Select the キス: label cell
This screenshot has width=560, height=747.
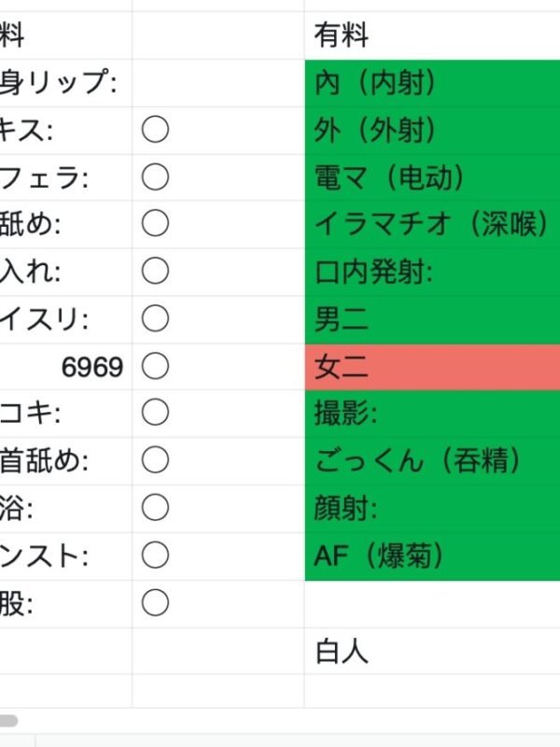click(x=65, y=131)
